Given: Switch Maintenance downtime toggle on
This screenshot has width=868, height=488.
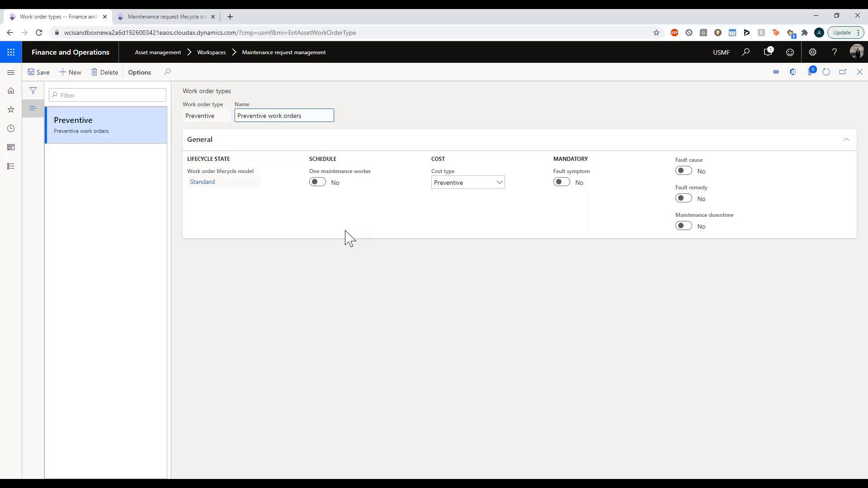Looking at the screenshot, I should click(x=684, y=225).
